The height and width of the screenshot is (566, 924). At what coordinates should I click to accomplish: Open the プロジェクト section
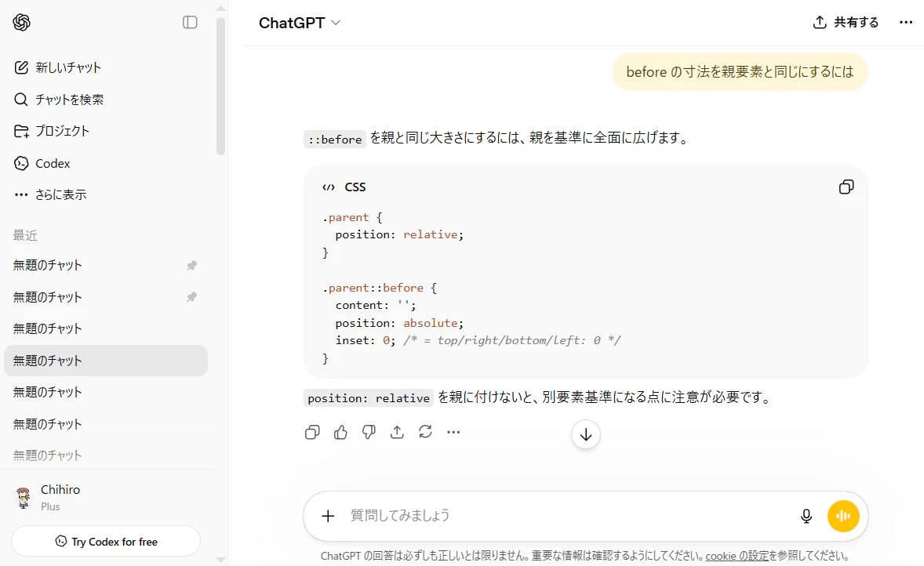coord(106,131)
